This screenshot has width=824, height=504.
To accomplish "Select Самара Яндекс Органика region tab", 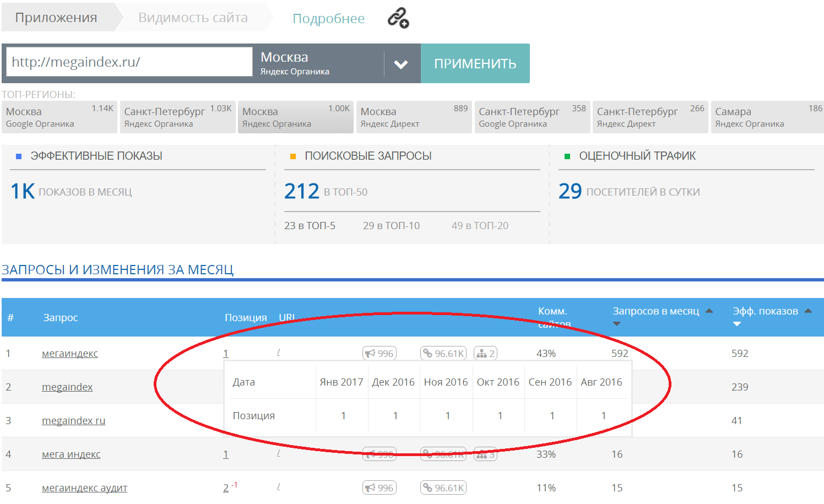I will click(x=768, y=117).
